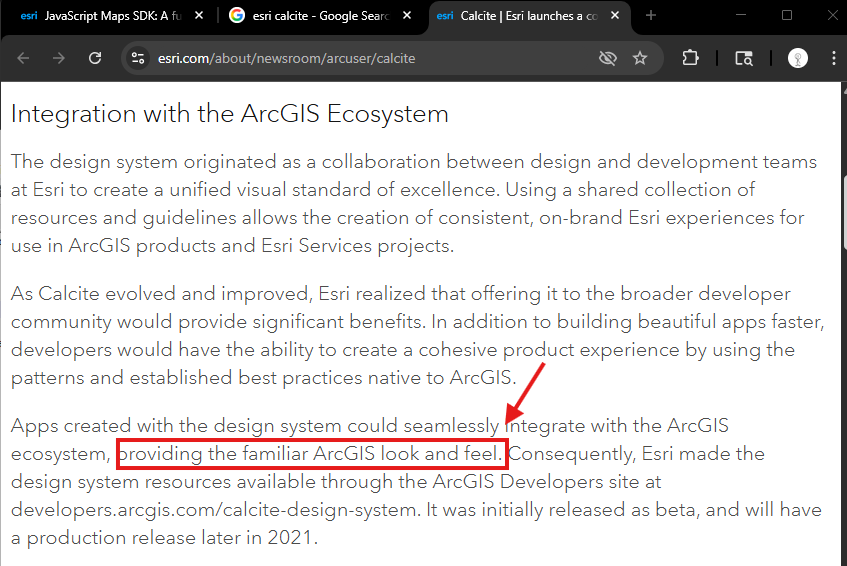Close the Calcite Esri launches tab
The image size is (847, 566).
(x=615, y=16)
